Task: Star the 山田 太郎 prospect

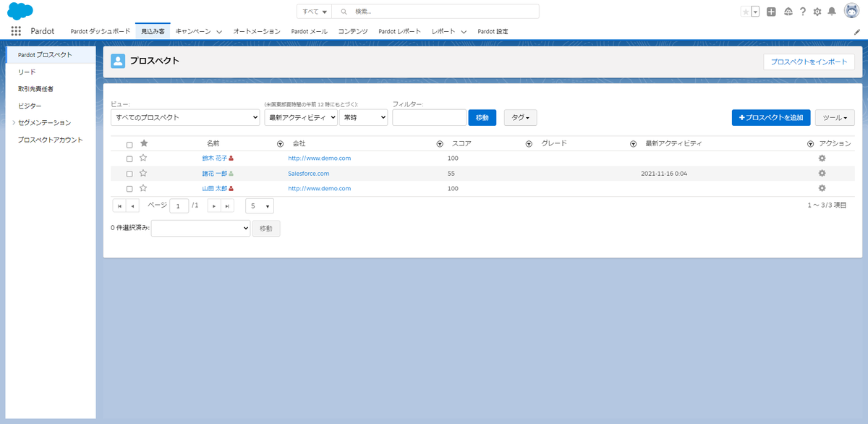Action: pos(143,188)
